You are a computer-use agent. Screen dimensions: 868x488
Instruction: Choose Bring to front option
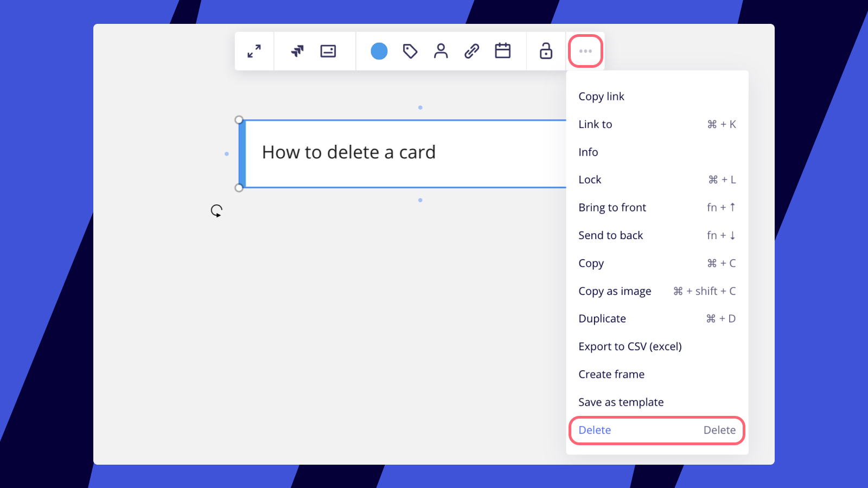click(612, 208)
